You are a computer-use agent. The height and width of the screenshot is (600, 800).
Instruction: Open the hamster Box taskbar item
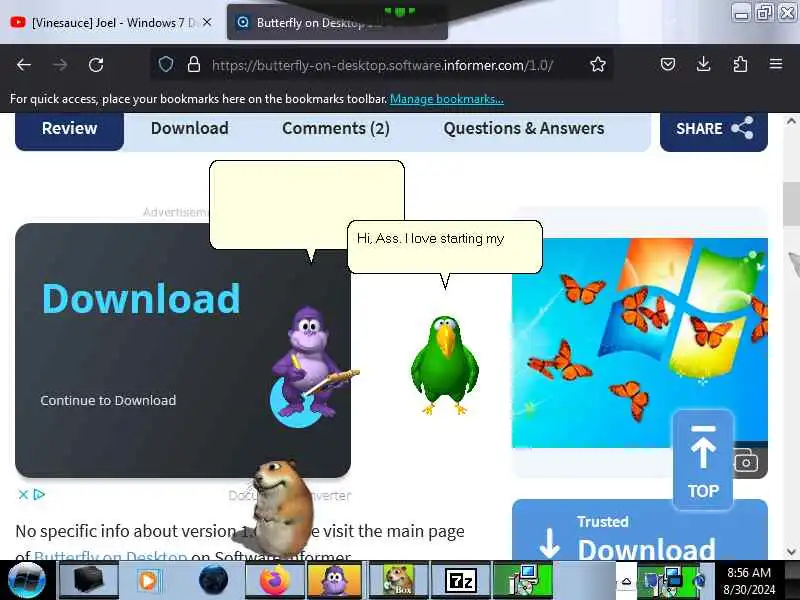coord(398,580)
